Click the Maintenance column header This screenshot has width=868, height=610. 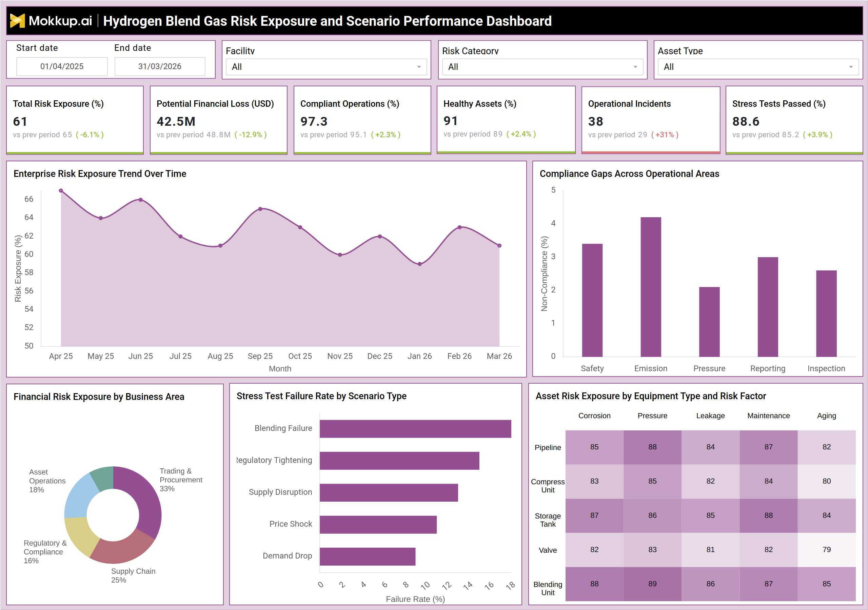pos(769,416)
